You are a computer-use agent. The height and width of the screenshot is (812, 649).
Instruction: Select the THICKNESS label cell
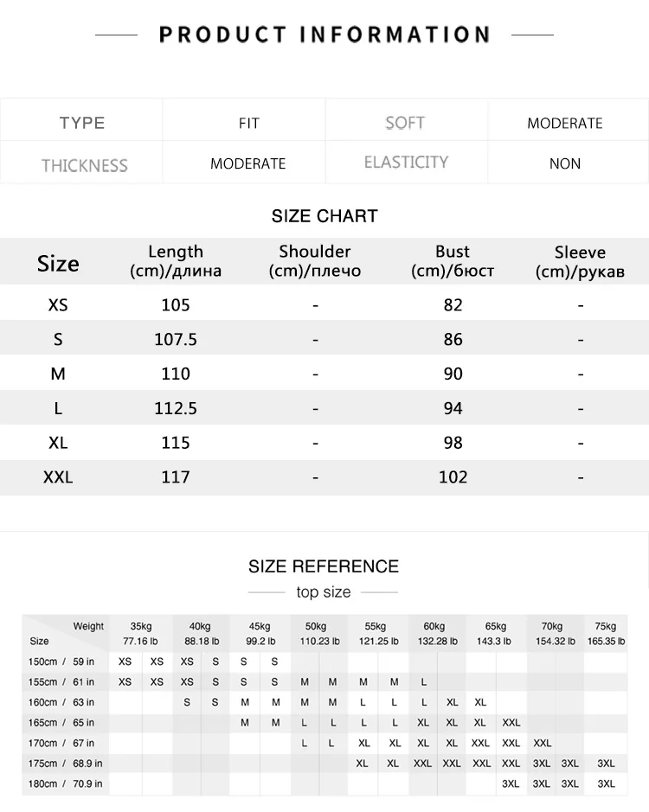click(x=85, y=165)
